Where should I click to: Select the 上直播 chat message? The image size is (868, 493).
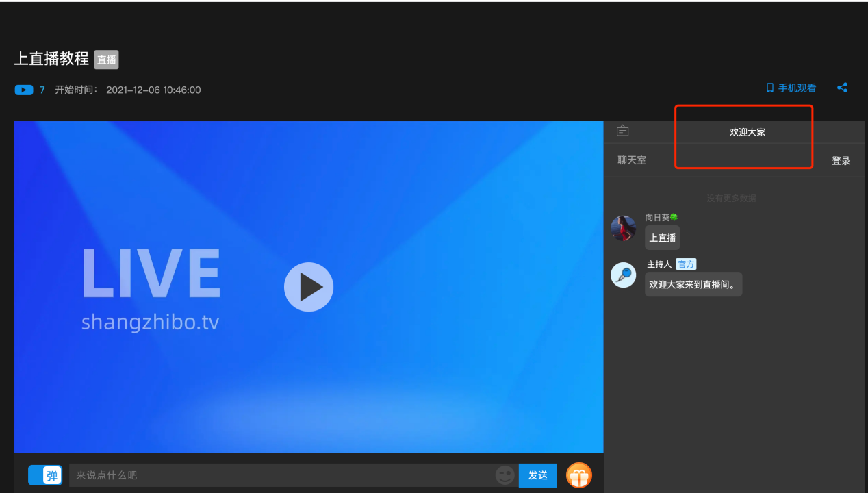(x=663, y=238)
